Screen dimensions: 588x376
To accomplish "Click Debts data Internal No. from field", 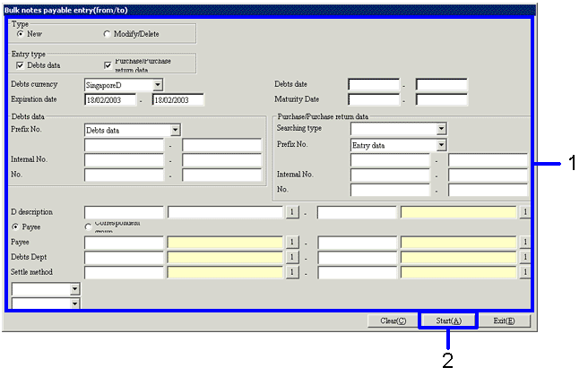I will coord(124,160).
